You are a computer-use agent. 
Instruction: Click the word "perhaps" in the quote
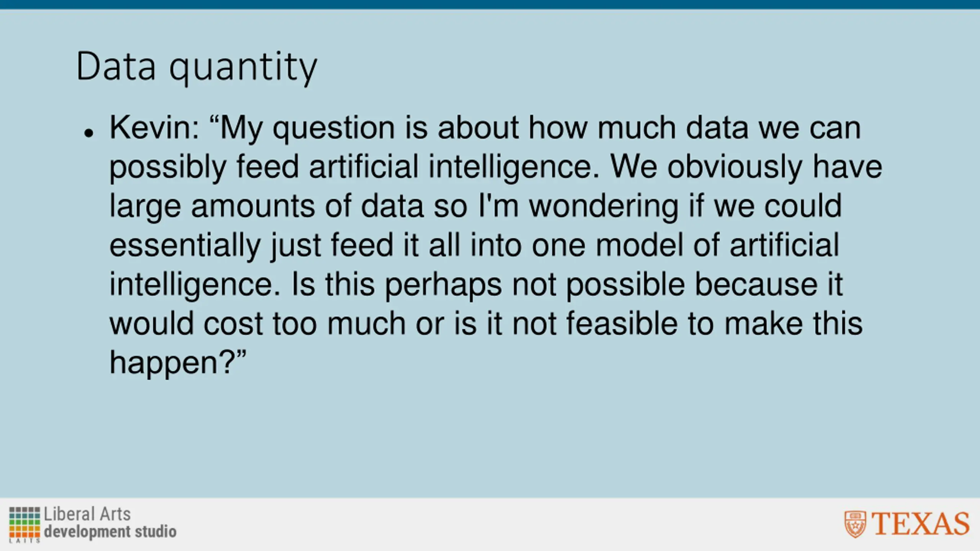[443, 285]
